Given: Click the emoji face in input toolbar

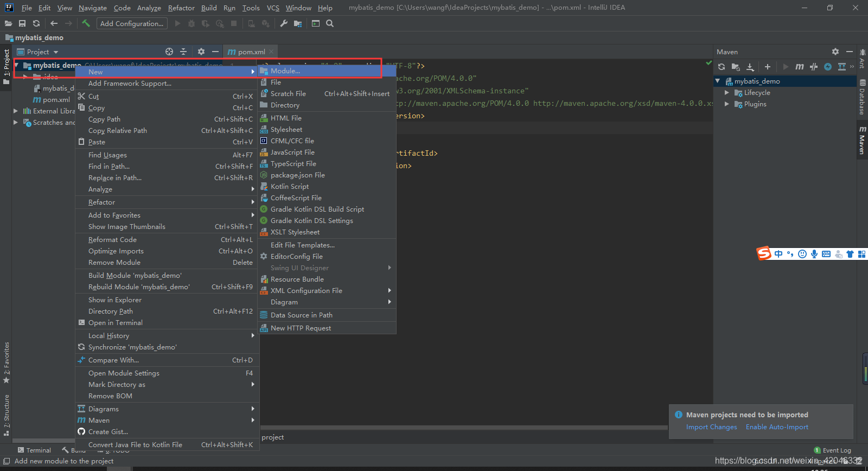Looking at the screenshot, I should pos(802,254).
